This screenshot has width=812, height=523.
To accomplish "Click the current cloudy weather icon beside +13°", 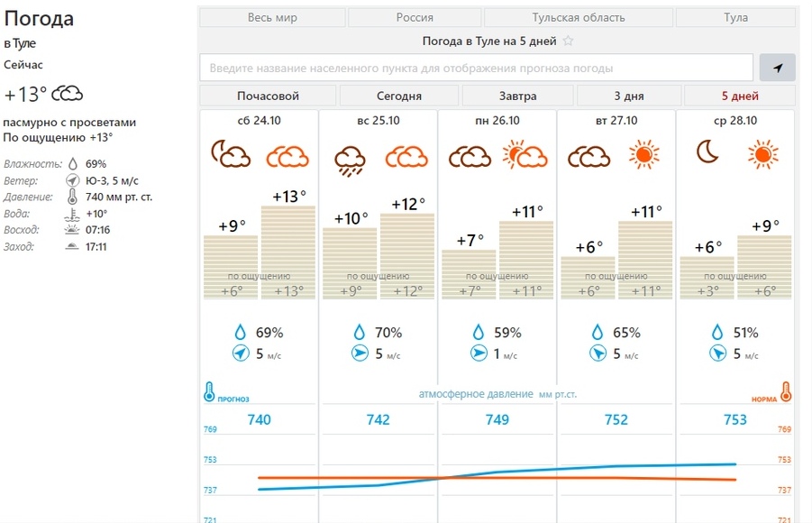I will [68, 94].
